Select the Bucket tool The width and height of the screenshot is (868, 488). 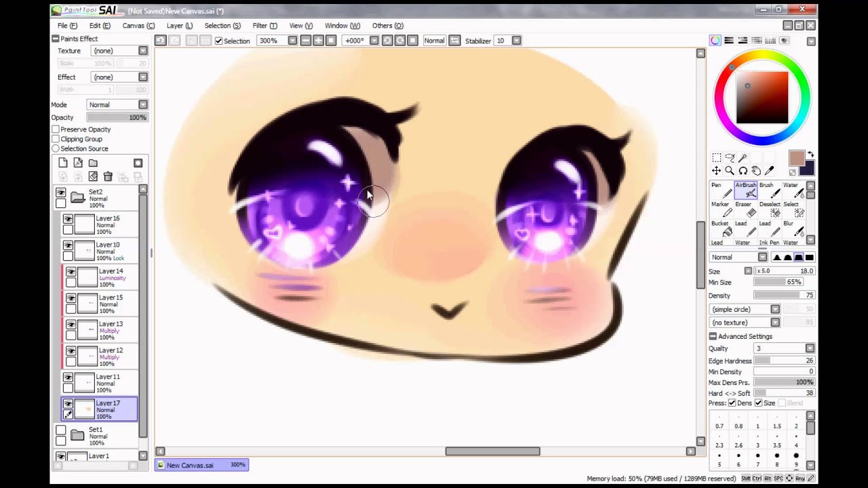coord(721,228)
